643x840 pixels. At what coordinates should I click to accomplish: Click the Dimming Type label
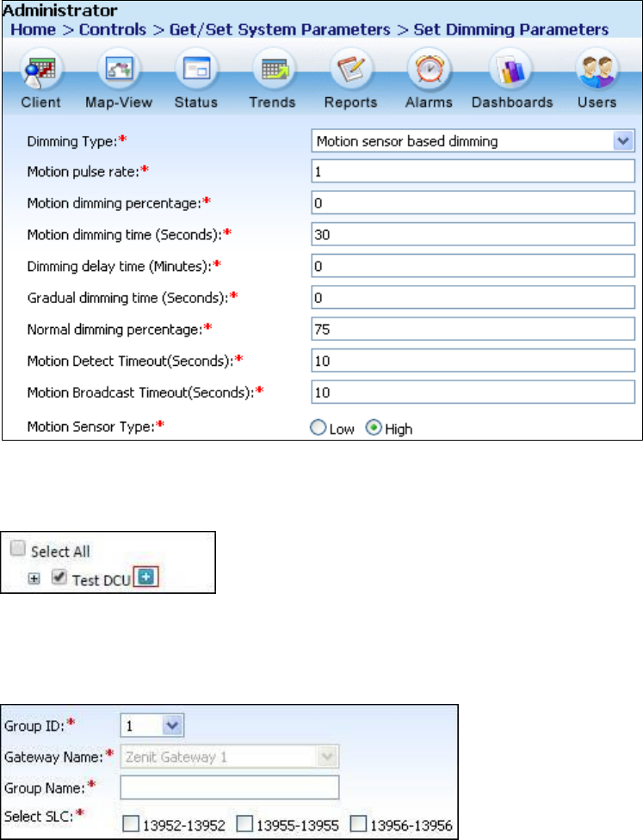click(71, 141)
